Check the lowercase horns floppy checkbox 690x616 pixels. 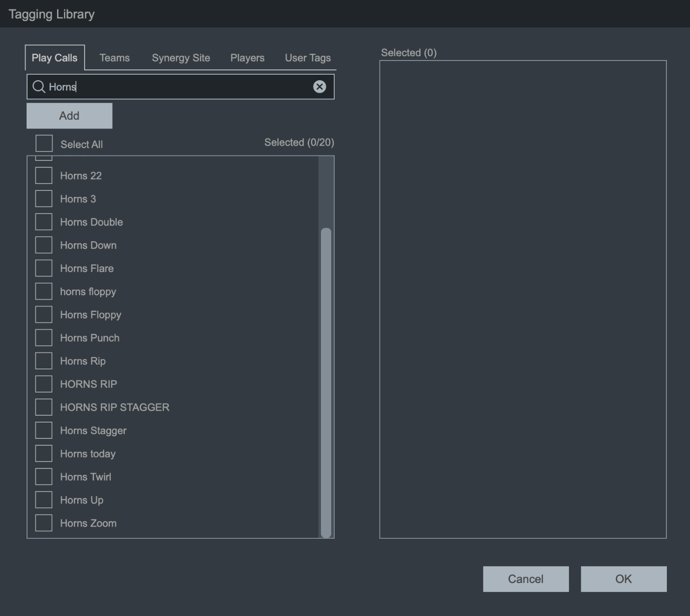44,291
